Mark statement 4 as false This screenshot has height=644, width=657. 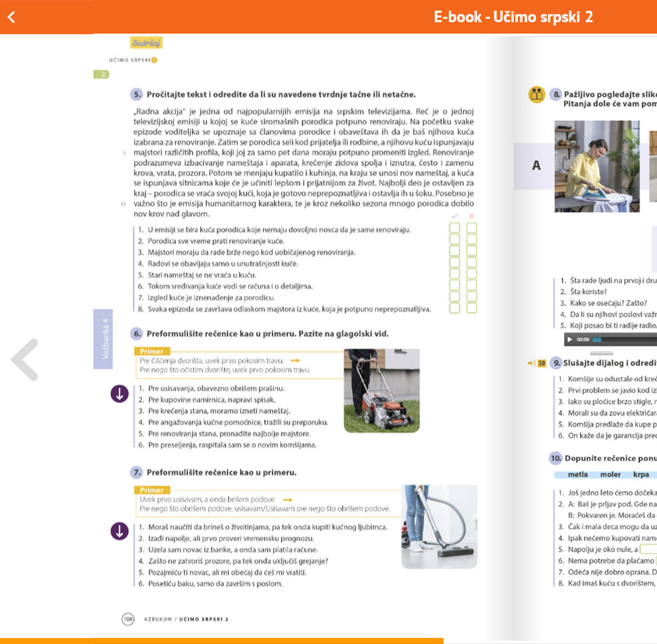(x=472, y=263)
